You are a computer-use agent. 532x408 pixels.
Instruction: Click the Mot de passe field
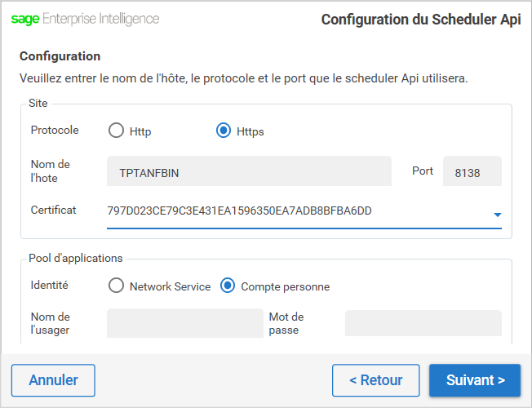(423, 323)
